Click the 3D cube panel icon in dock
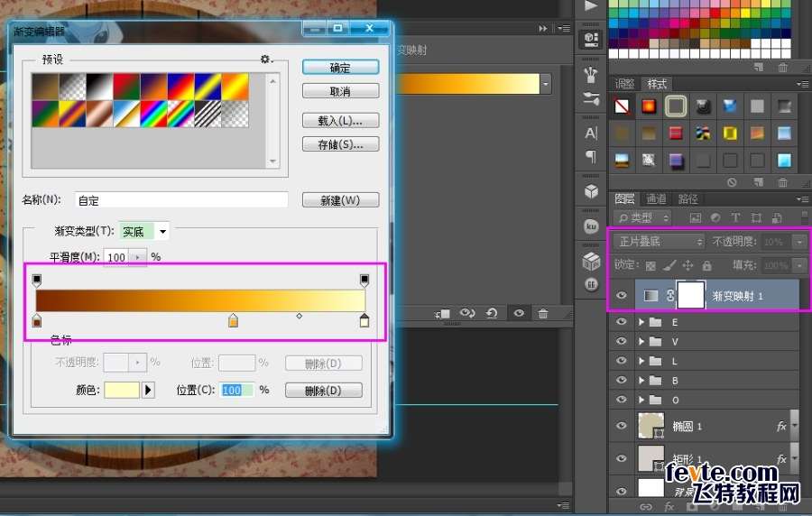The image size is (812, 516). 591,192
